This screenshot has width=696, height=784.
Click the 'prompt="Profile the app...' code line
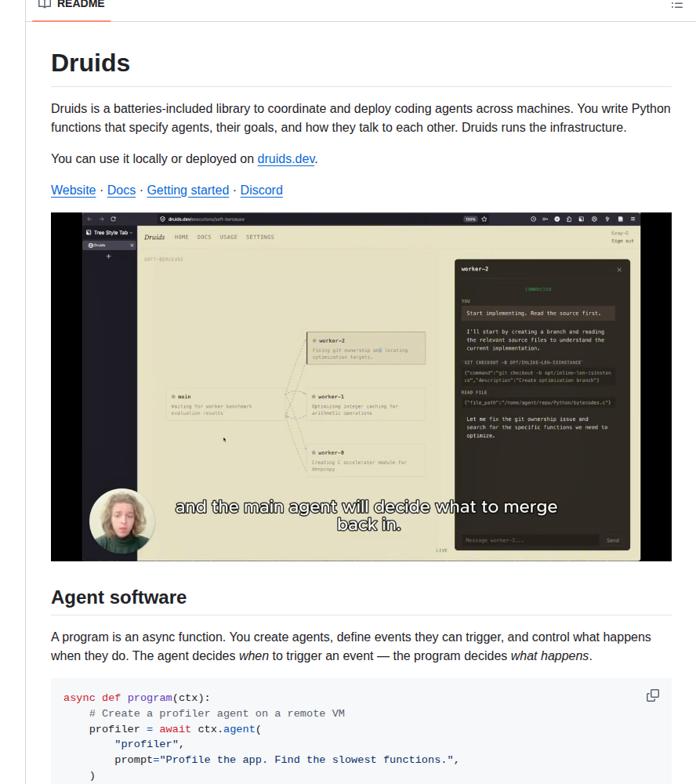click(x=287, y=760)
